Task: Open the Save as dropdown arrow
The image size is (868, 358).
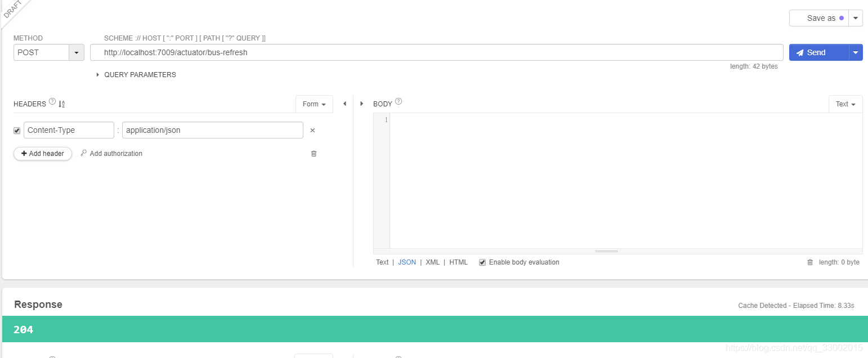Action: 856,18
